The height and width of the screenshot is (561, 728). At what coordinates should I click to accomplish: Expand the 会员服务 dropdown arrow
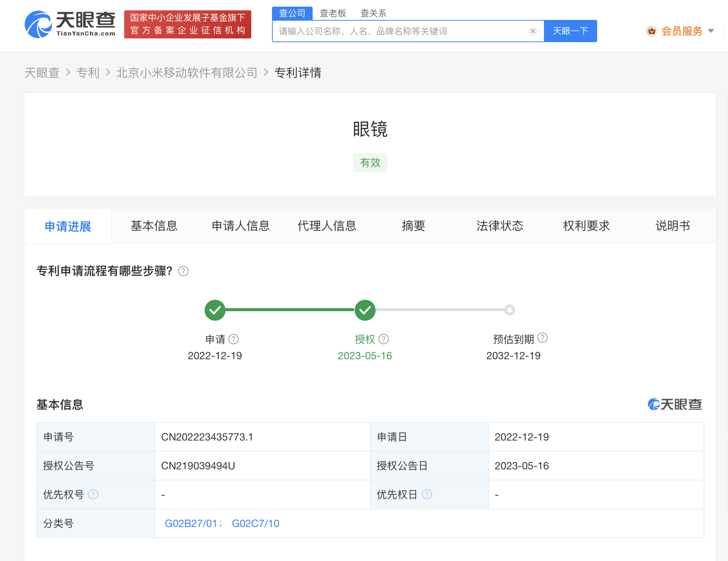click(711, 31)
